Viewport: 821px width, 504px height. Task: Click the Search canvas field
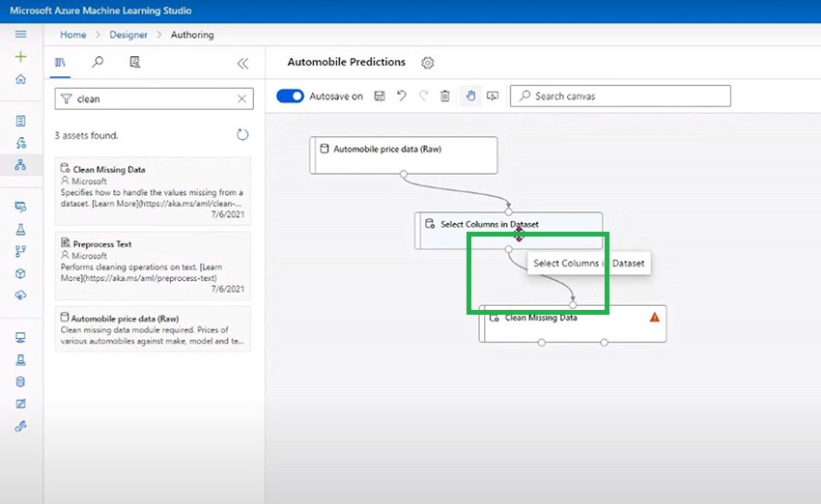[620, 96]
